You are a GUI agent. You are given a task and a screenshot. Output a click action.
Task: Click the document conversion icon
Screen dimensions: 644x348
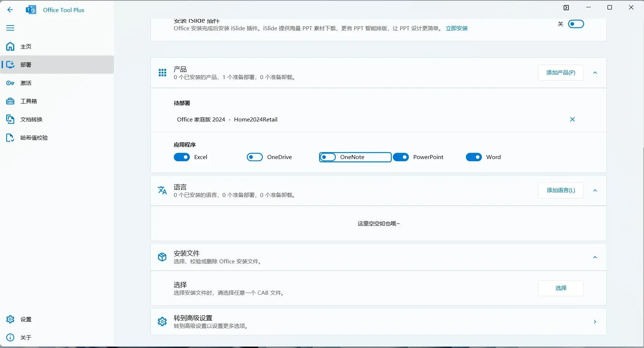click(x=10, y=119)
